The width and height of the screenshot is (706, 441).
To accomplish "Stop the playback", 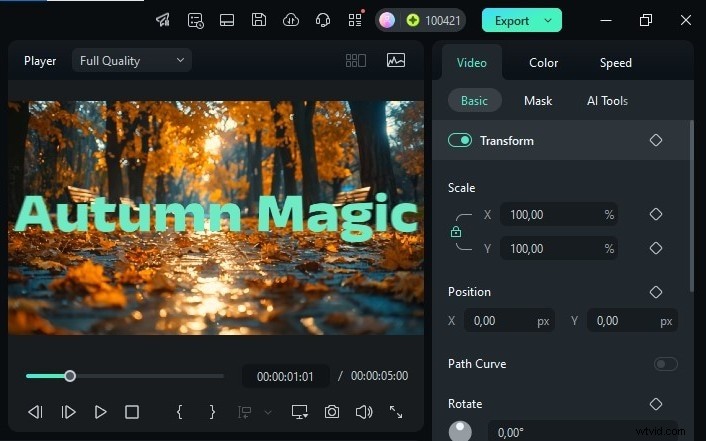I will point(132,412).
